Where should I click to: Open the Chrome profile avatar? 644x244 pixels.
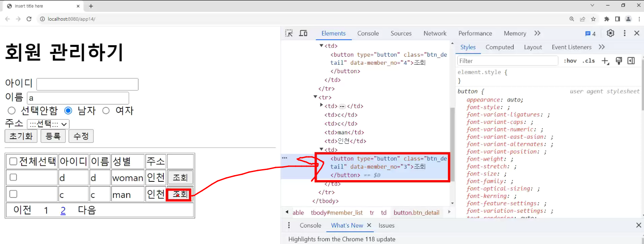(x=628, y=19)
